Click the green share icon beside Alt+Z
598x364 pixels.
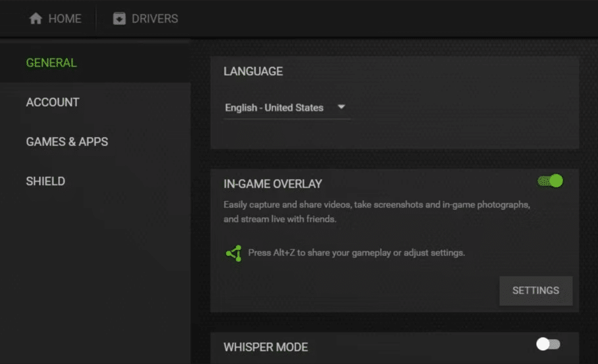(234, 253)
